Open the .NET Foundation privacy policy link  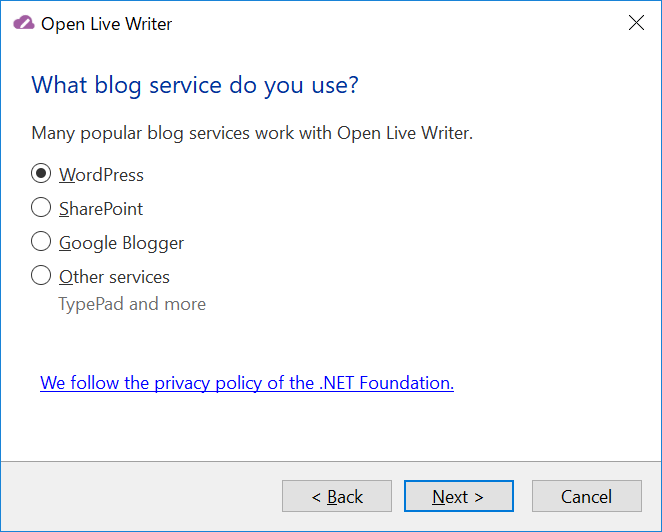point(247,383)
